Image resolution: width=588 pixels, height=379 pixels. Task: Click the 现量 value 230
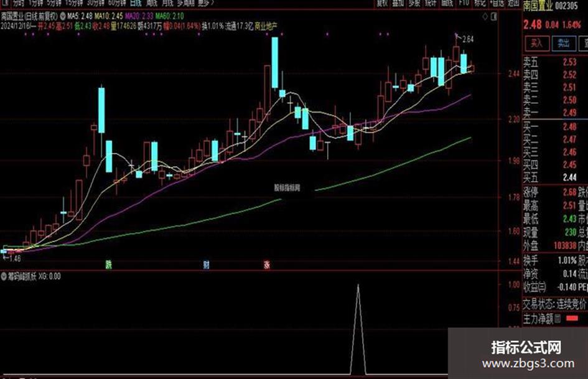[571, 232]
